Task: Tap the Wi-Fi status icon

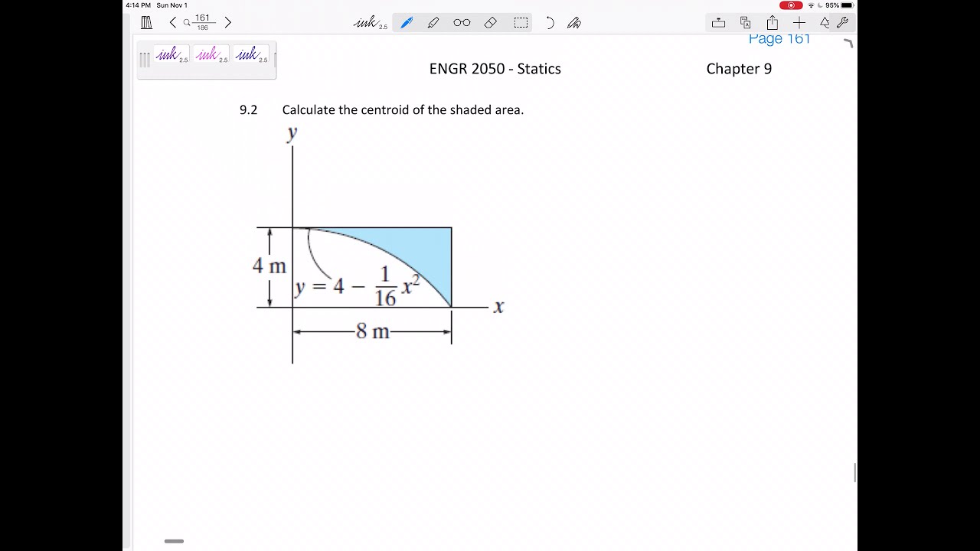Action: click(x=811, y=5)
